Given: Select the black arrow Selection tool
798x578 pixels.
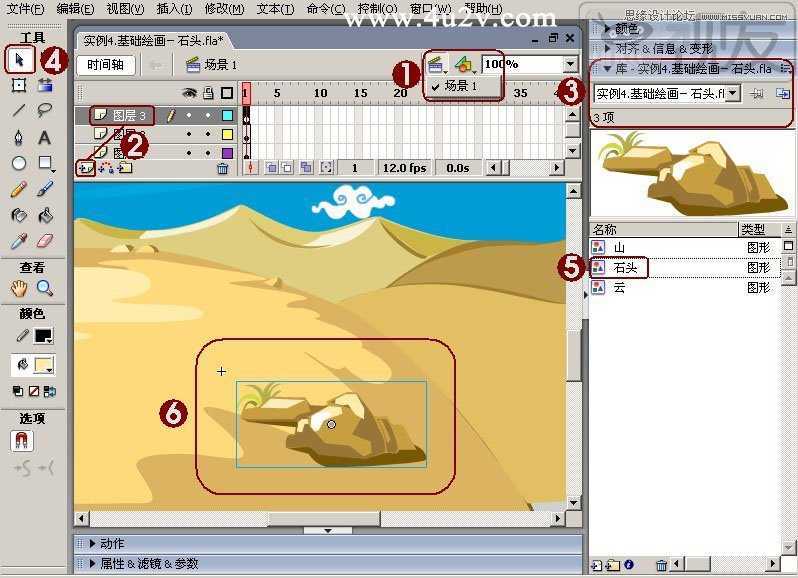Looking at the screenshot, I should pos(19,60).
